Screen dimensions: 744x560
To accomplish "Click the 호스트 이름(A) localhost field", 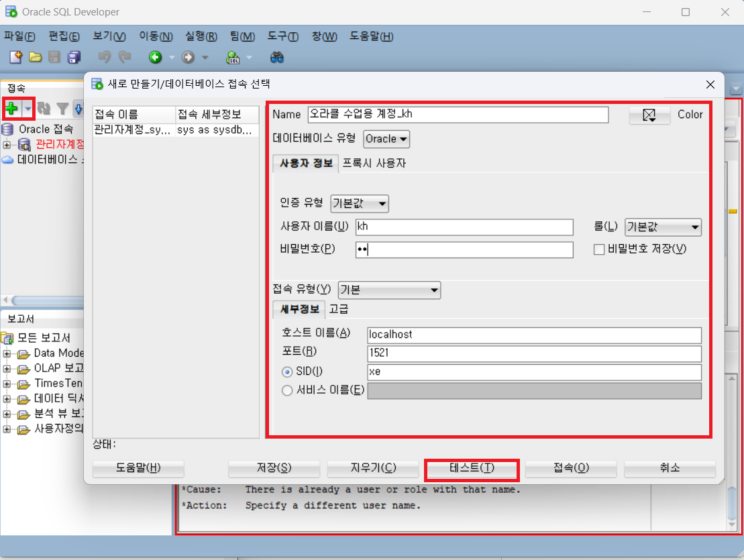I will coord(534,335).
